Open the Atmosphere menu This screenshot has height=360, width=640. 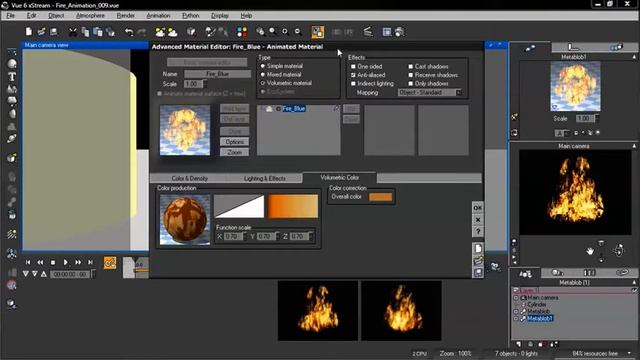pos(90,16)
